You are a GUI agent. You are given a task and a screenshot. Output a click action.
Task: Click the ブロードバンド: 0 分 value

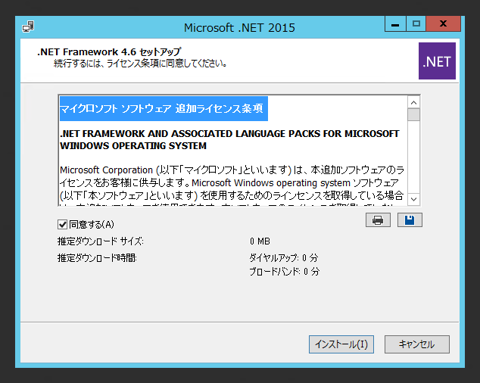click(284, 272)
